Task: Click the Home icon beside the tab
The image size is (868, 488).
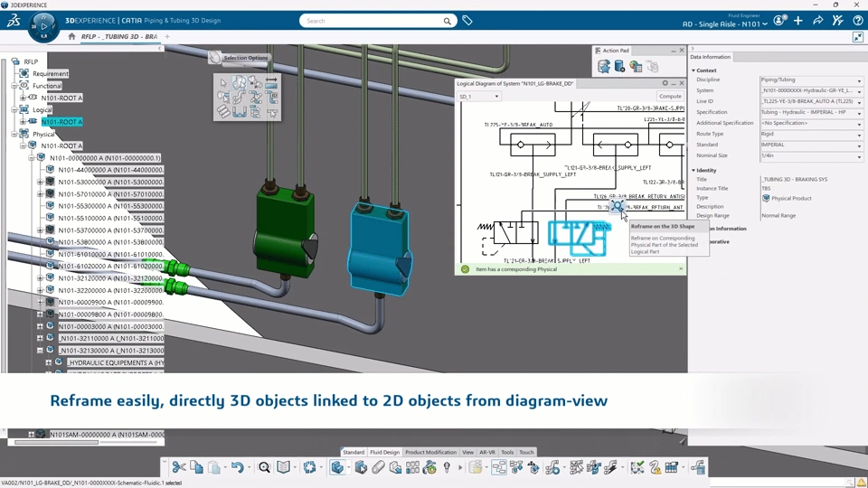Action: click(71, 36)
